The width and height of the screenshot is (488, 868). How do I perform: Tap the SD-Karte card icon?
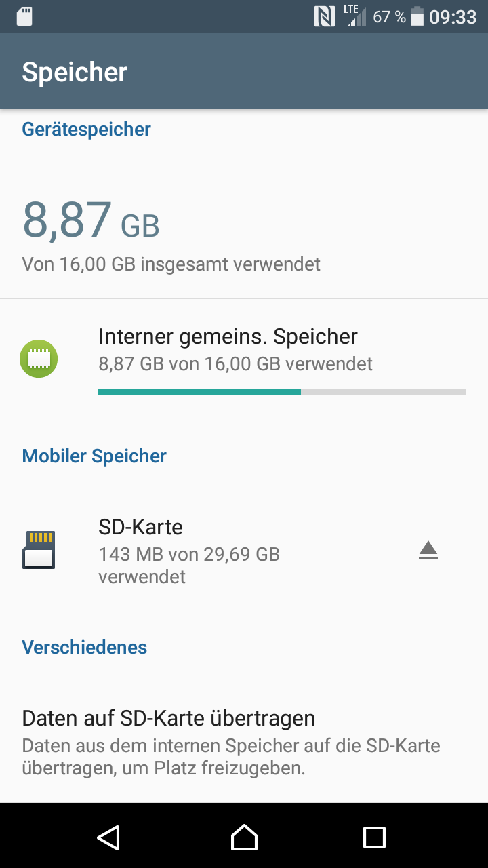pyautogui.click(x=39, y=549)
